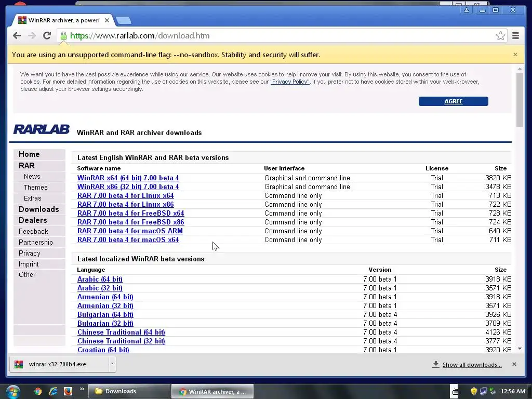532x399 pixels.
Task: Download the Bulgarian (32 bit) version
Action: pyautogui.click(x=105, y=323)
